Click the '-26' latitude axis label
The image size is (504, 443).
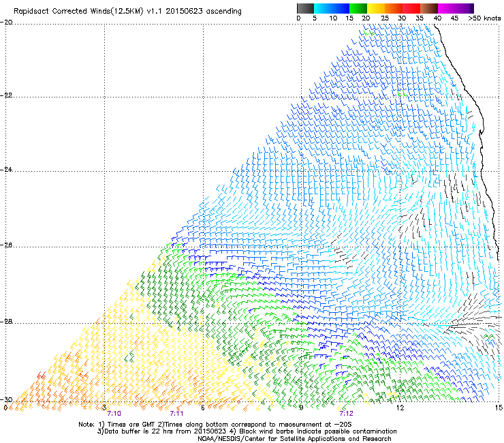7,245
